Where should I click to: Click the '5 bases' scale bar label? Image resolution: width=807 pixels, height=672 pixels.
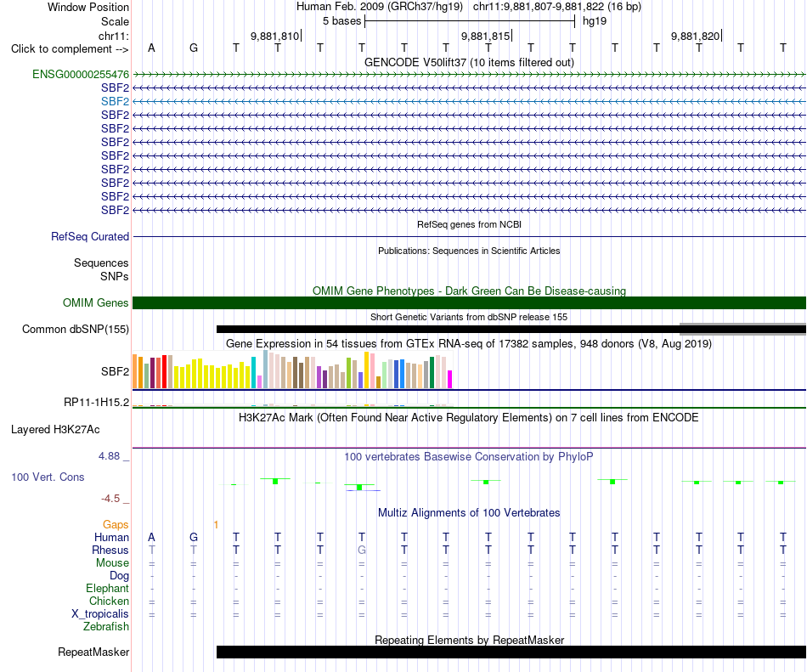341,21
